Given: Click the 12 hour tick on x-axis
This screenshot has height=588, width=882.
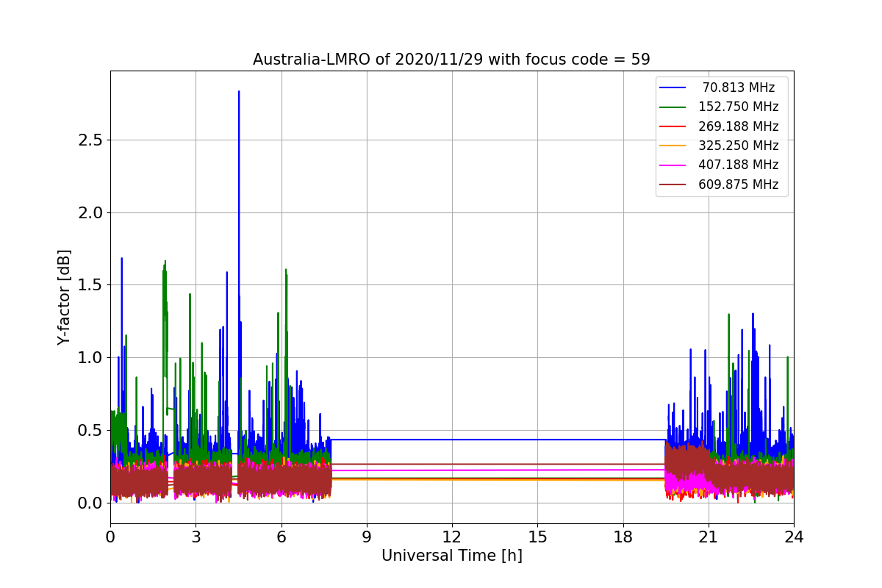Looking at the screenshot, I should [452, 537].
